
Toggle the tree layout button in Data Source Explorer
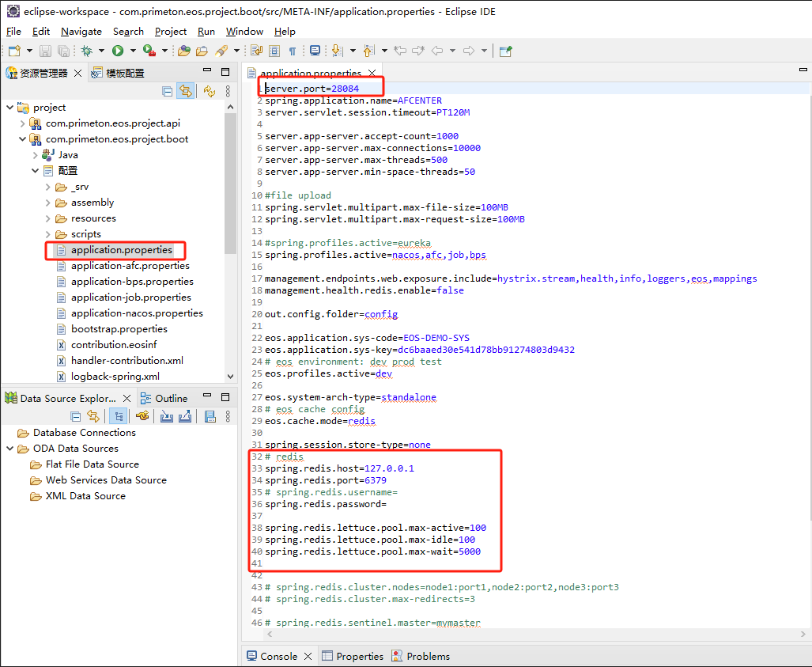pyautogui.click(x=118, y=416)
